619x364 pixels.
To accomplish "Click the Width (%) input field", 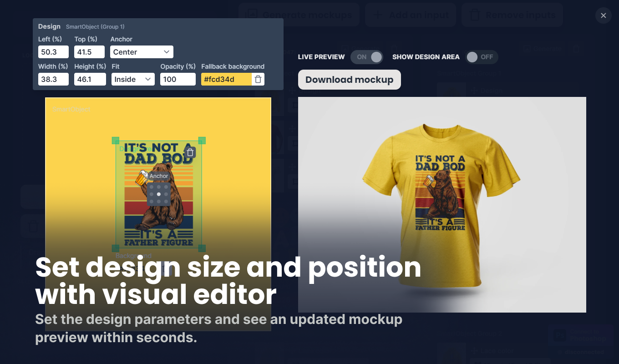I will [53, 79].
